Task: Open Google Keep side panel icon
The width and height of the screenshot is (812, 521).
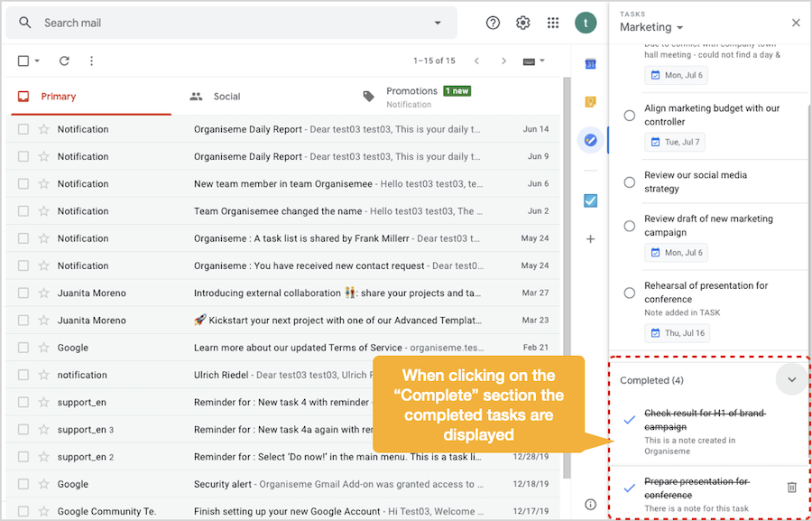Action: [590, 102]
